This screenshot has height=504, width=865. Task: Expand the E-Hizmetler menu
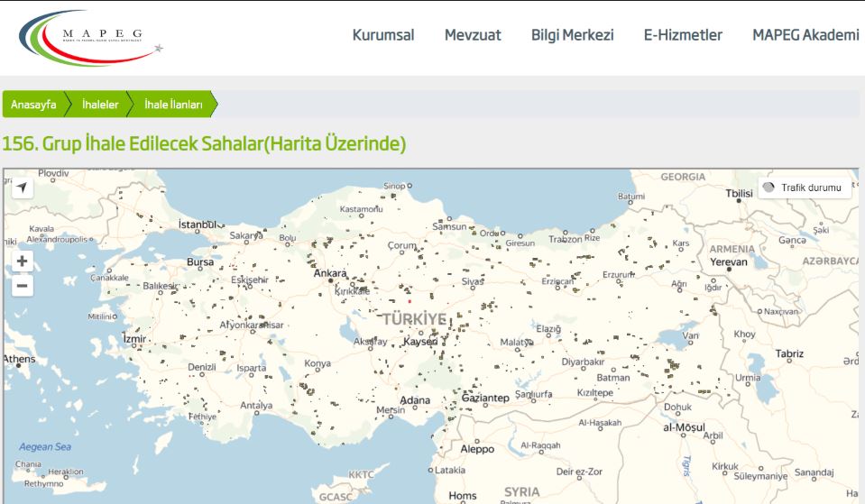click(682, 35)
